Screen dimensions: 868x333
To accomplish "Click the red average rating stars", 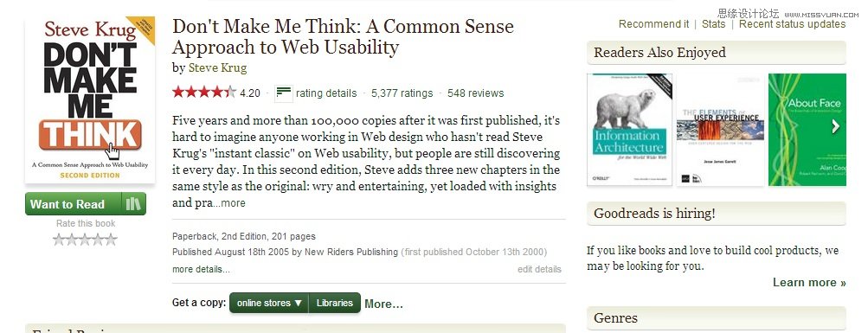I will [204, 93].
